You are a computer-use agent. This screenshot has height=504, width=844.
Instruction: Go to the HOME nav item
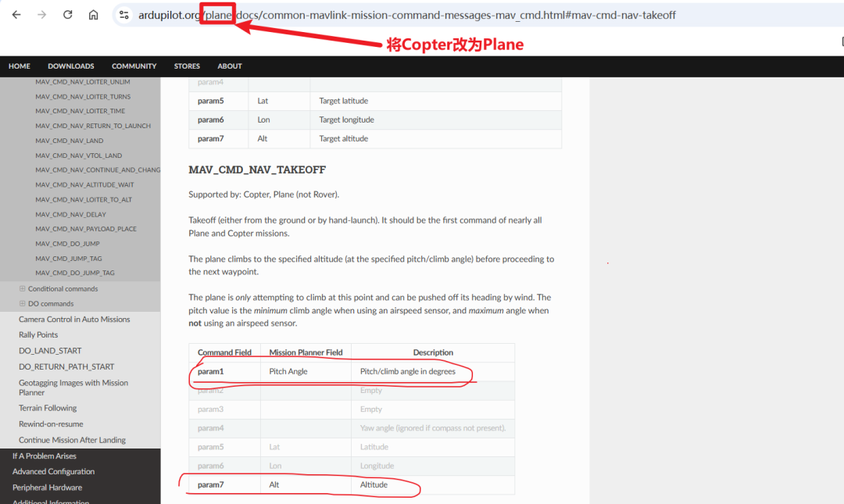click(20, 66)
